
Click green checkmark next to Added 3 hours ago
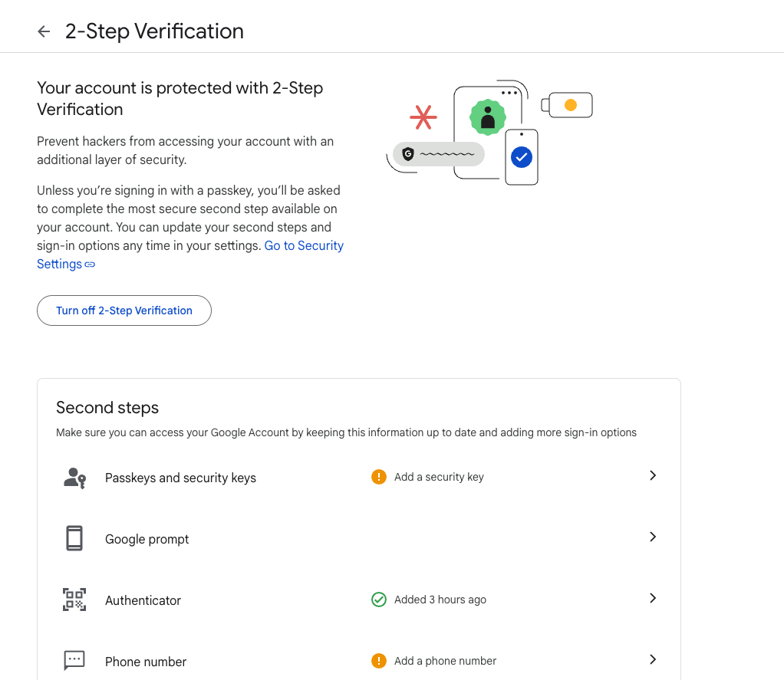pos(378,600)
